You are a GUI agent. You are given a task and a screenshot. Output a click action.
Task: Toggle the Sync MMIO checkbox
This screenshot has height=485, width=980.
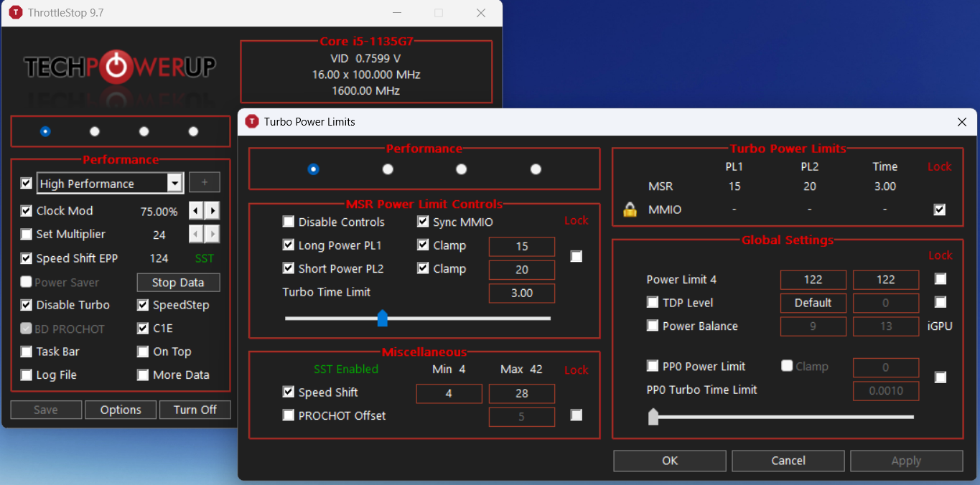[x=423, y=222]
